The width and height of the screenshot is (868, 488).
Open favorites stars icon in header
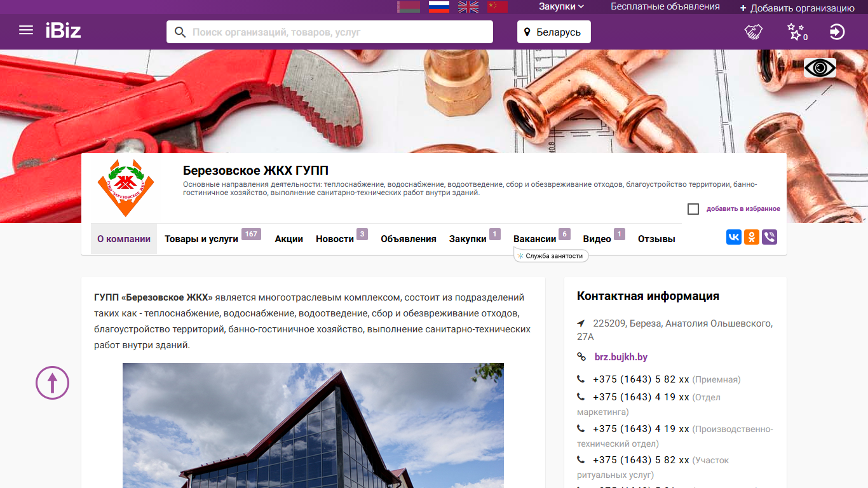click(x=797, y=32)
